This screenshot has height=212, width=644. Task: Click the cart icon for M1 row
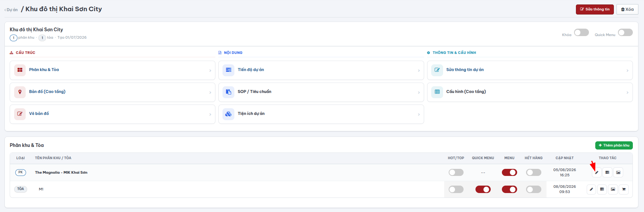click(624, 189)
